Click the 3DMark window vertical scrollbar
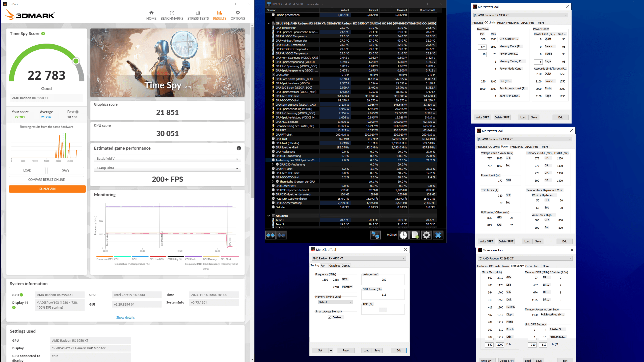 click(x=252, y=112)
